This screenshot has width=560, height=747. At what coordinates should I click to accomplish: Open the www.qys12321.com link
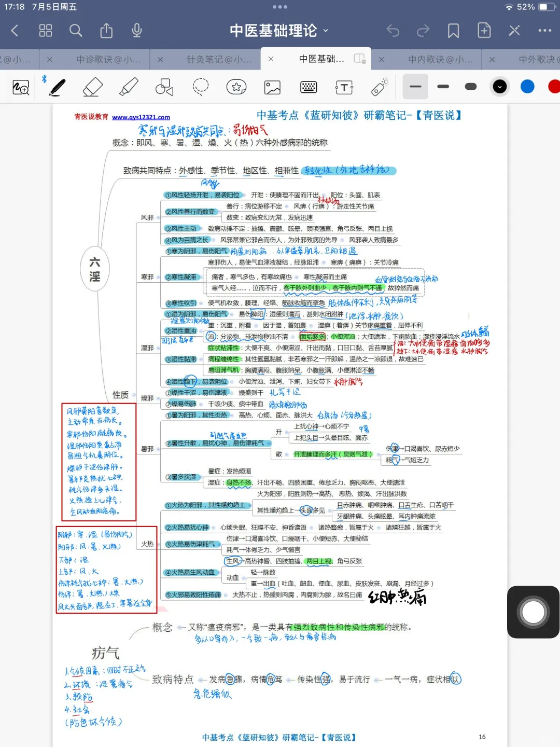click(141, 117)
